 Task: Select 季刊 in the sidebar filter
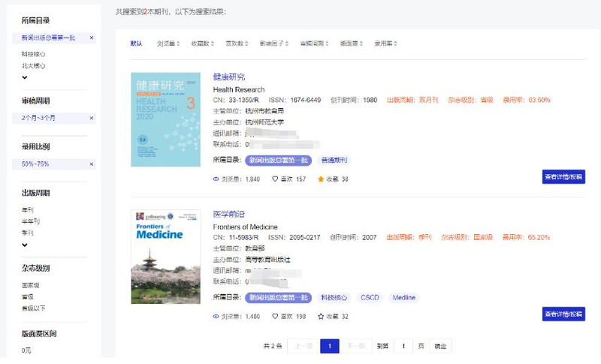point(27,233)
